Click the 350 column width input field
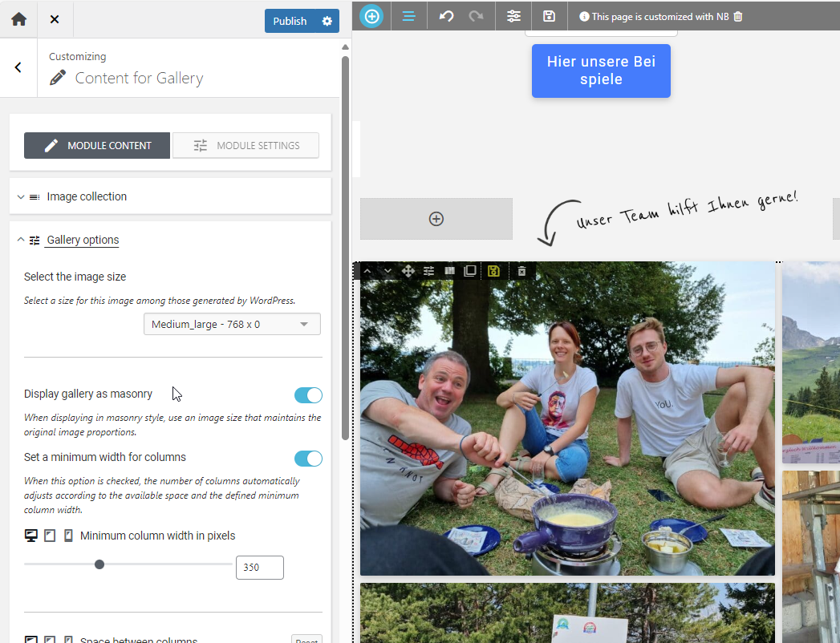Viewport: 840px width, 643px height. pyautogui.click(x=260, y=568)
